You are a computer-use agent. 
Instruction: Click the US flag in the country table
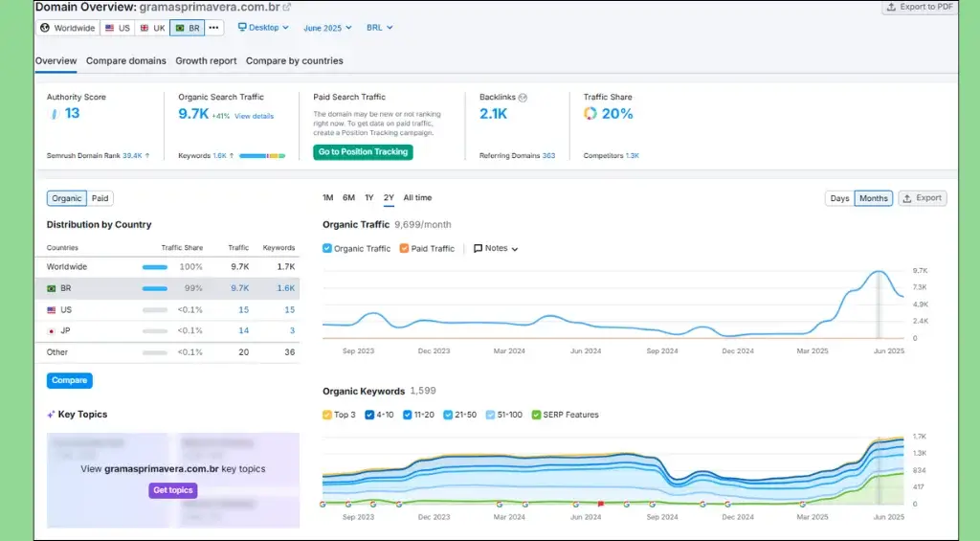52,310
